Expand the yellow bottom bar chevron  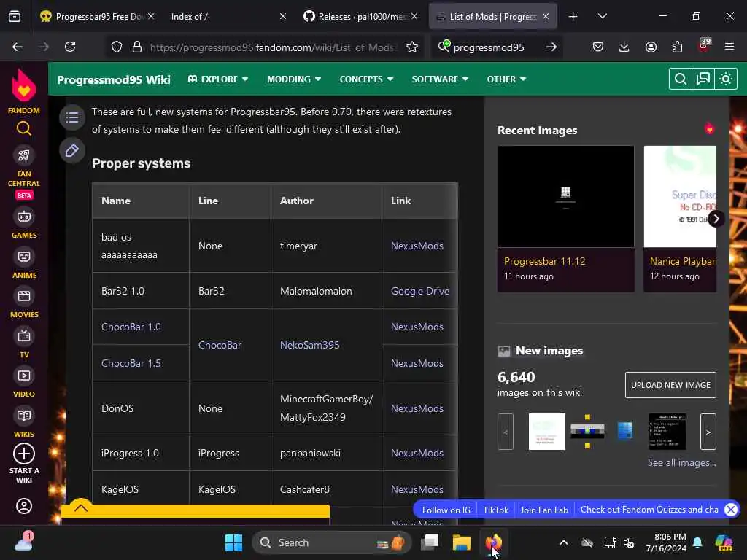coord(81,507)
